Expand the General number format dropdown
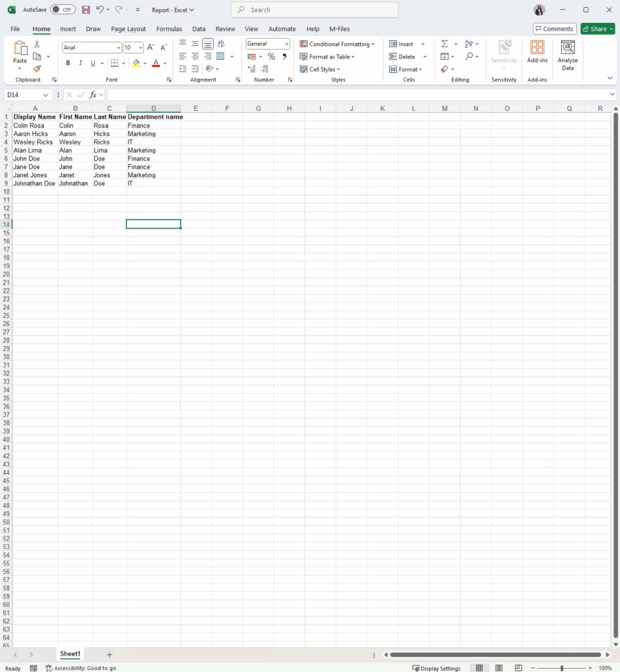The height and width of the screenshot is (672, 620). click(x=287, y=44)
